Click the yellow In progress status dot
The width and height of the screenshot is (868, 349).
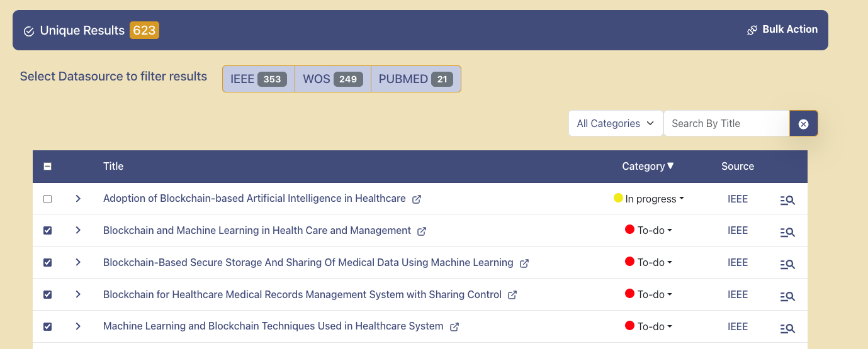pyautogui.click(x=618, y=198)
